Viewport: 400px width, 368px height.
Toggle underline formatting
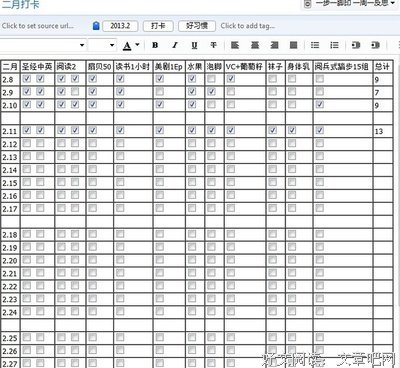point(194,45)
